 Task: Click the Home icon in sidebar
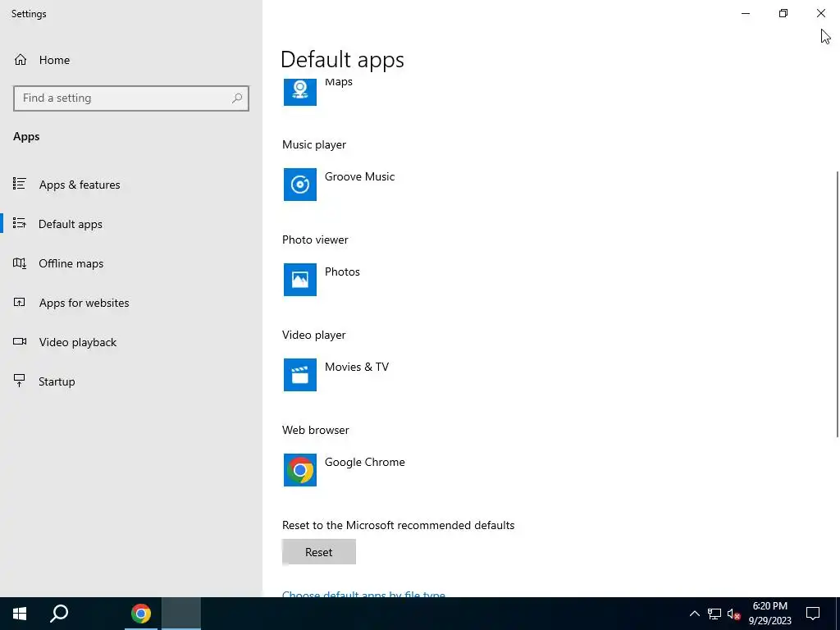21,59
